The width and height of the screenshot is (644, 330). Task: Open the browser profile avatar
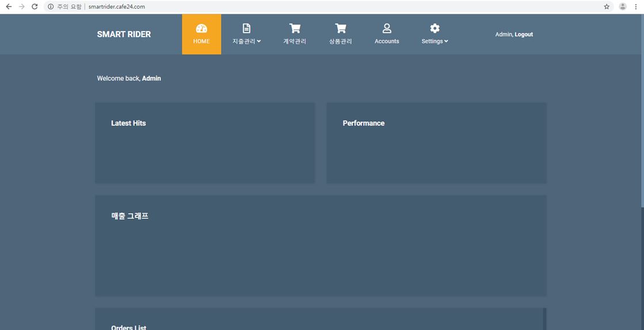[x=623, y=6]
